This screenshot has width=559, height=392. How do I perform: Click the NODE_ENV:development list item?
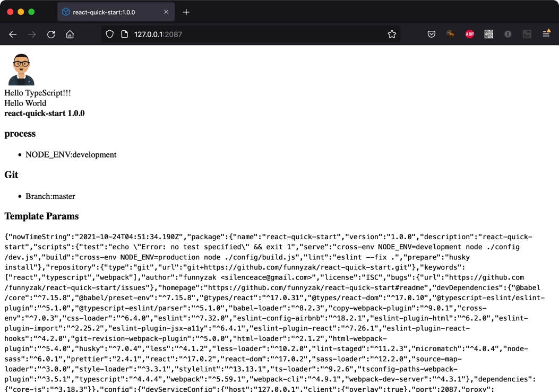[x=71, y=155]
